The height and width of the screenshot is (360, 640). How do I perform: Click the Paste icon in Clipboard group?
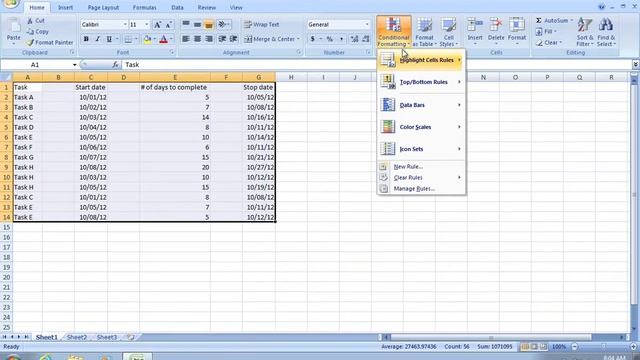pyautogui.click(x=13, y=29)
